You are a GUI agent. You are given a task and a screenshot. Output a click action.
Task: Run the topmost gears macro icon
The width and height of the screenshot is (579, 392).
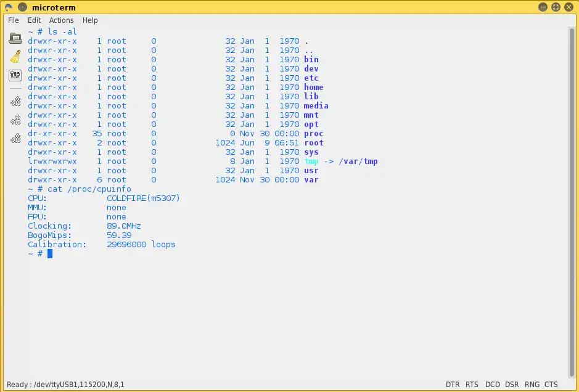[15, 102]
